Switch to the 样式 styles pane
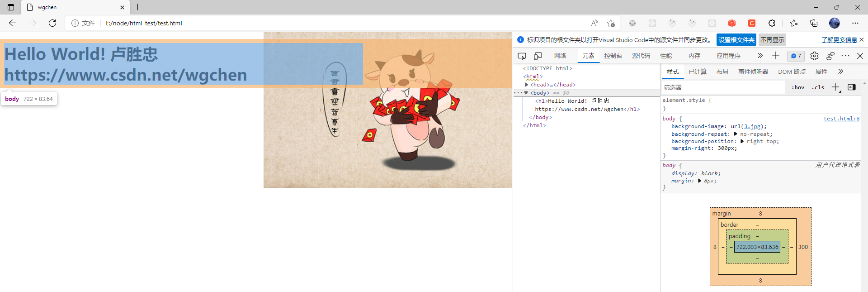 [x=673, y=72]
